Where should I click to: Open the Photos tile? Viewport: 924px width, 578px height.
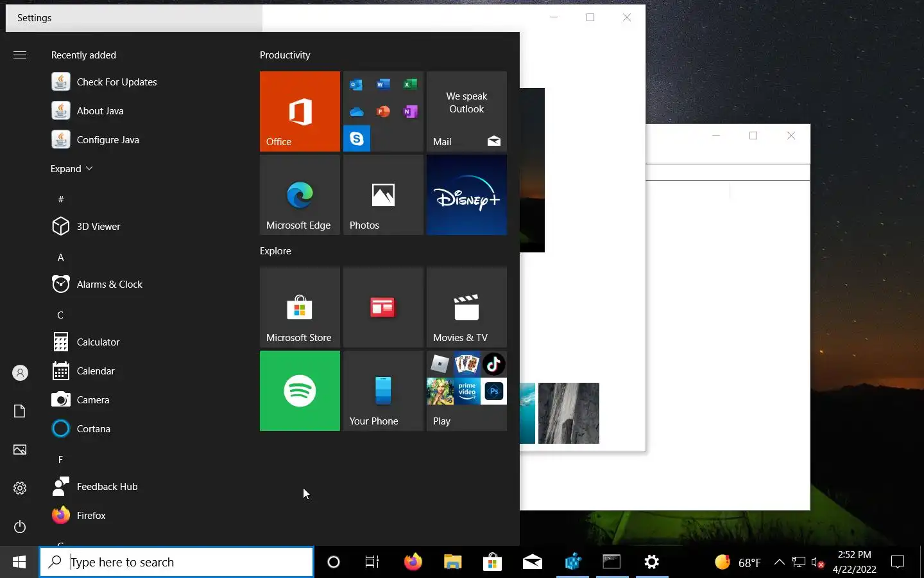[x=383, y=195]
